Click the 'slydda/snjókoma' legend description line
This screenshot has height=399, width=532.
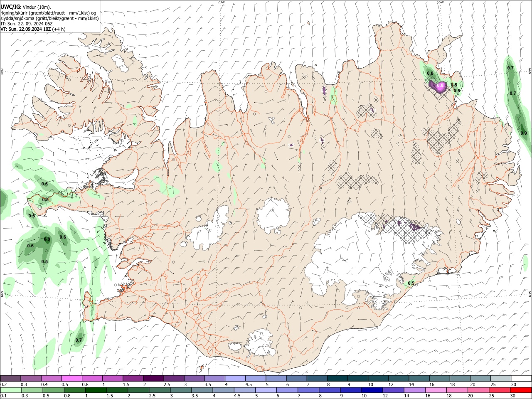pyautogui.click(x=49, y=18)
